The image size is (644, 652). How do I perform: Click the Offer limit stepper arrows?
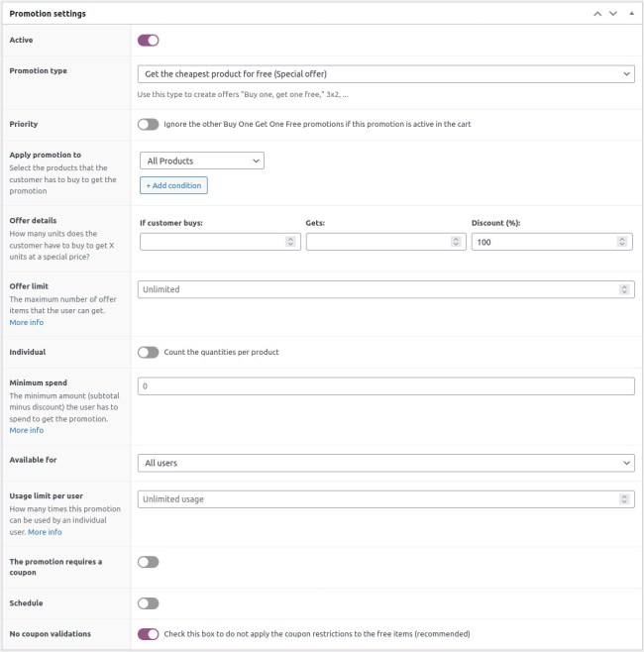coord(623,289)
